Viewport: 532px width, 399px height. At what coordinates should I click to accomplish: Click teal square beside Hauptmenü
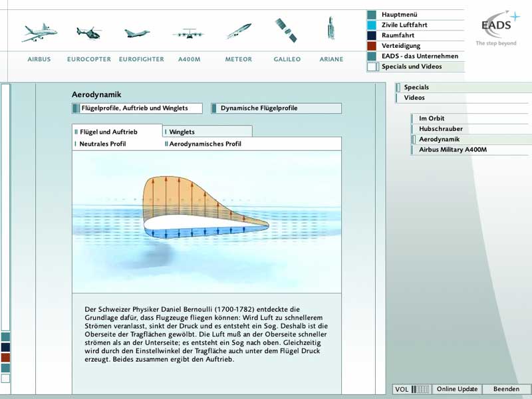372,15
